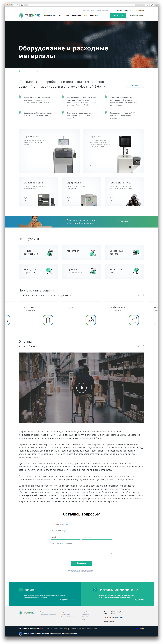
Task: Play the warehouse video
Action: pyautogui.click(x=81, y=388)
